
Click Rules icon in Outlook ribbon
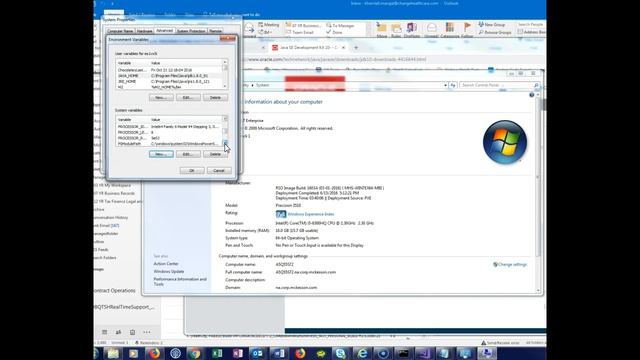click(396, 30)
